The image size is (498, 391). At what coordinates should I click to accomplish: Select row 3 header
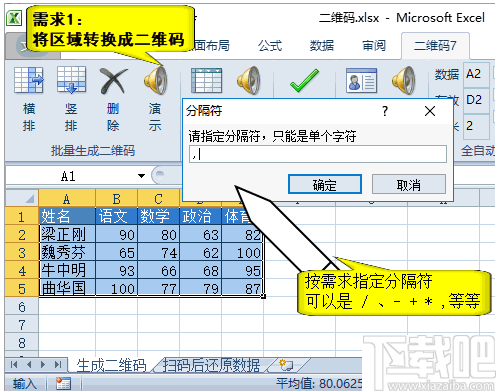[22, 252]
